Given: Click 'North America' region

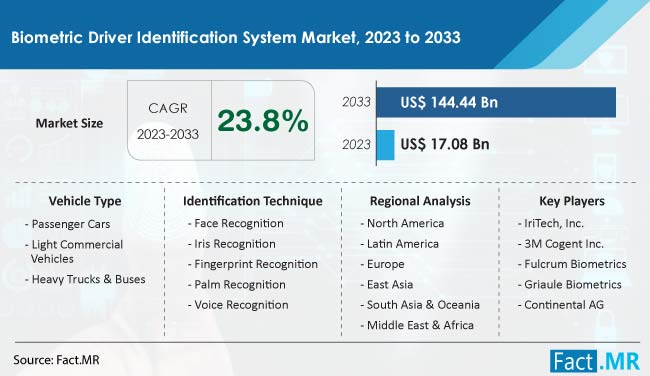Looking at the screenshot, I should point(402,223).
